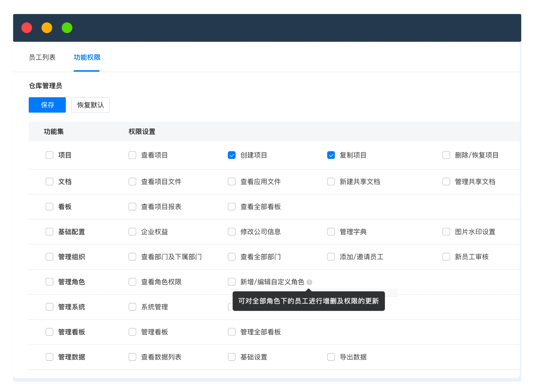This screenshot has height=392, width=534.
Task: Click the red window close dot
Action: tap(27, 28)
